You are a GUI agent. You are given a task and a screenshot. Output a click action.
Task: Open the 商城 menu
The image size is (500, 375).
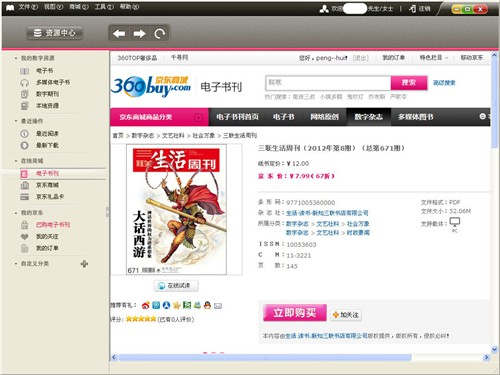point(79,7)
